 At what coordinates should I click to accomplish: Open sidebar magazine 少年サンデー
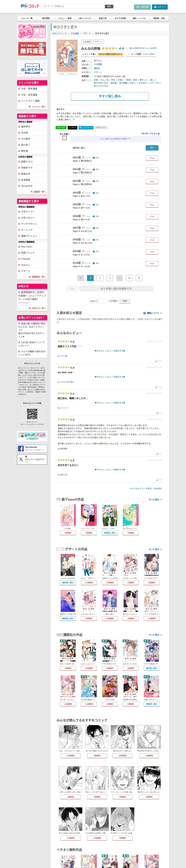click(x=32, y=212)
